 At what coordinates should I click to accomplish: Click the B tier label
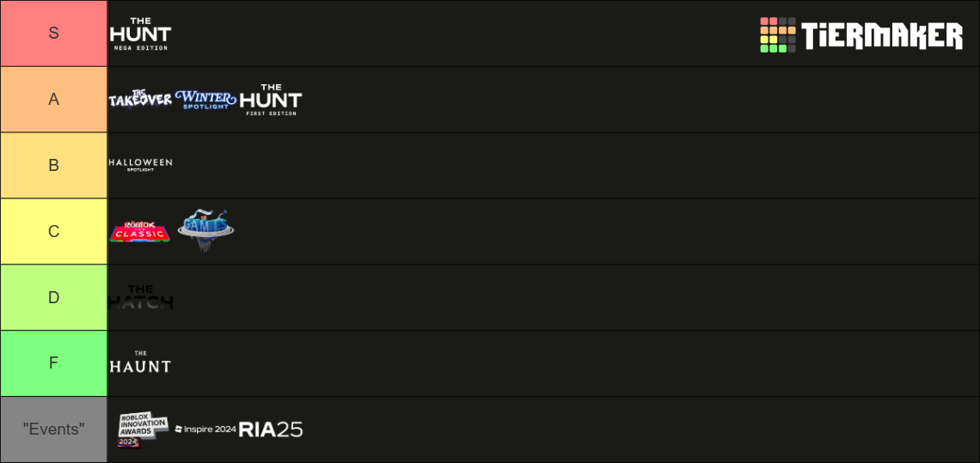tap(54, 166)
